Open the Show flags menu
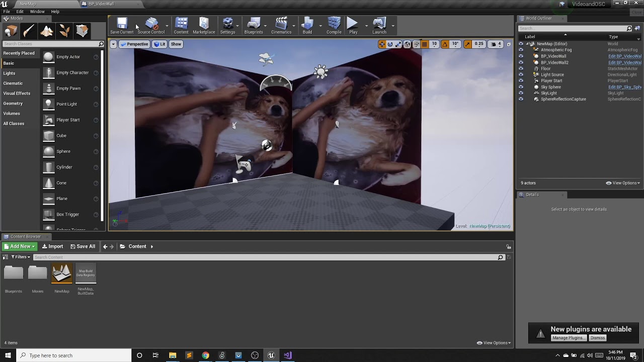Screen dimensions: 644x362 176,44
